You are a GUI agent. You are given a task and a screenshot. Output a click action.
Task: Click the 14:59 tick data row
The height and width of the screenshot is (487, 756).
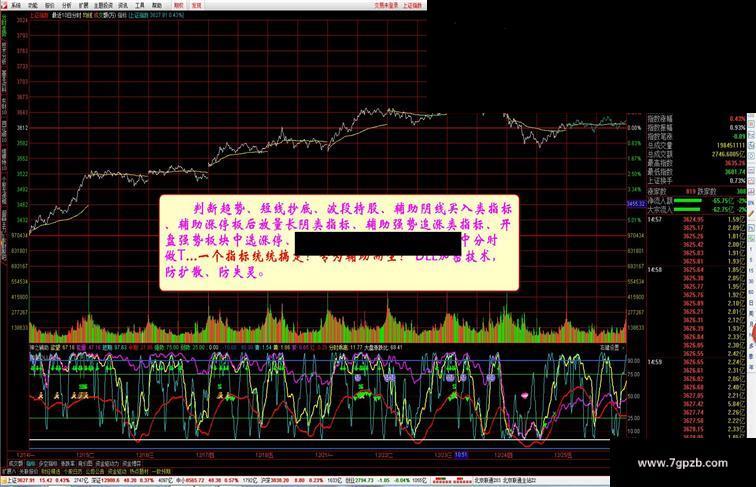[x=696, y=362]
